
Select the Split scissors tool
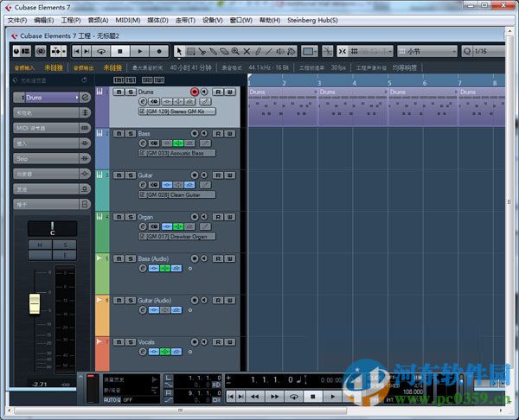pyautogui.click(x=202, y=51)
